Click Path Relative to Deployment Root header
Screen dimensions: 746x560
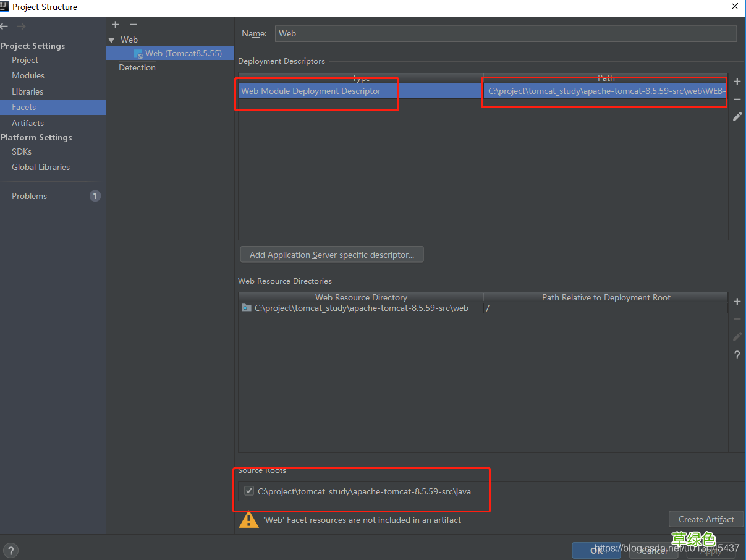(x=606, y=297)
